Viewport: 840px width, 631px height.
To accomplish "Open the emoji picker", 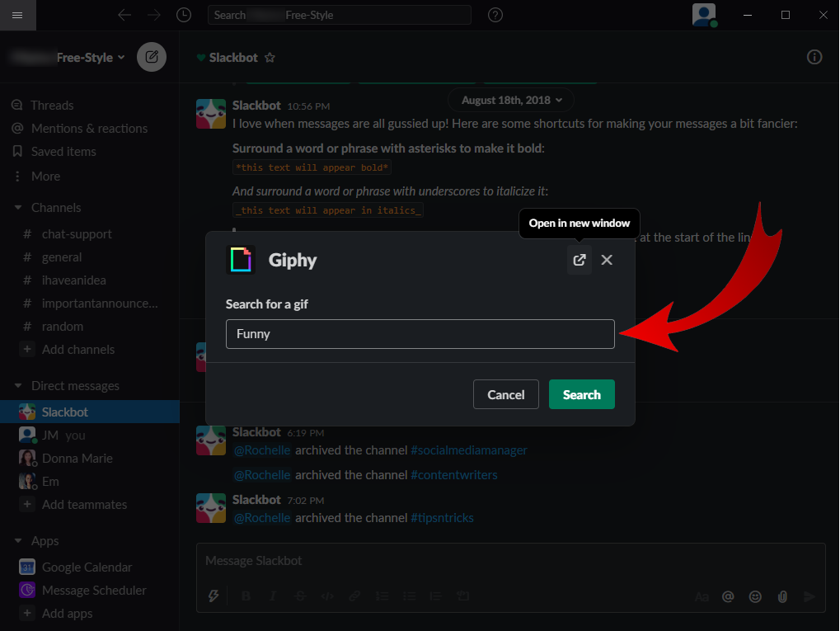I will pos(755,596).
